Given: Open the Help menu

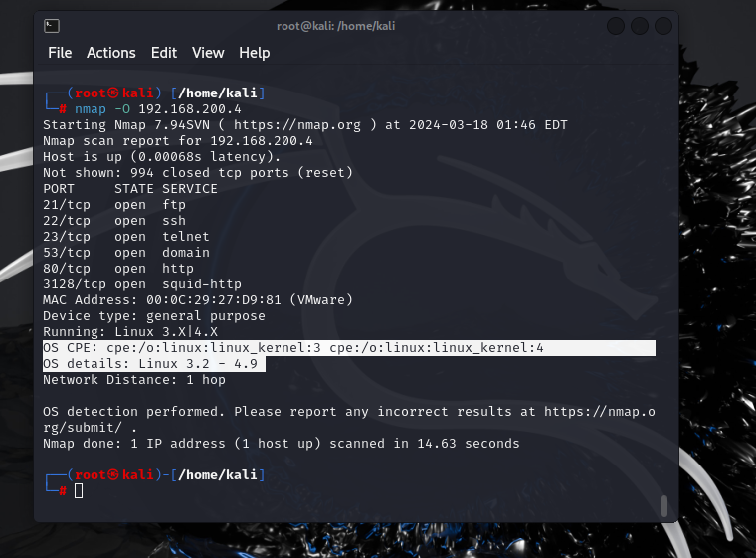Looking at the screenshot, I should tap(254, 53).
